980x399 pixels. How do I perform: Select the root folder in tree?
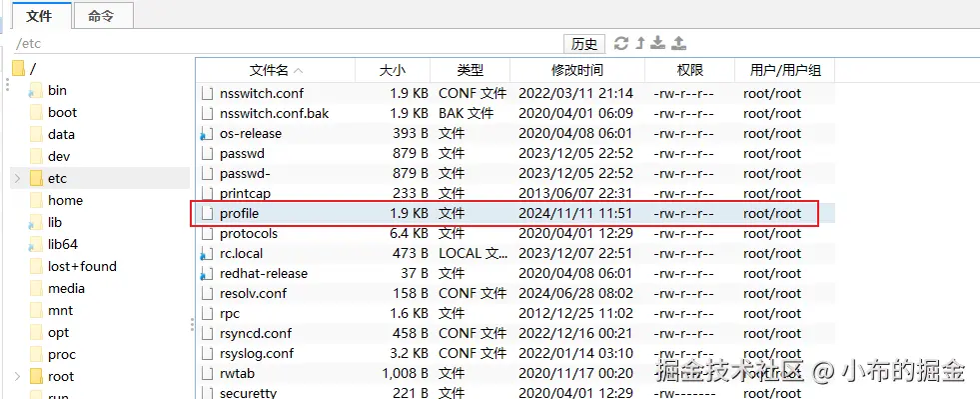coord(61,376)
